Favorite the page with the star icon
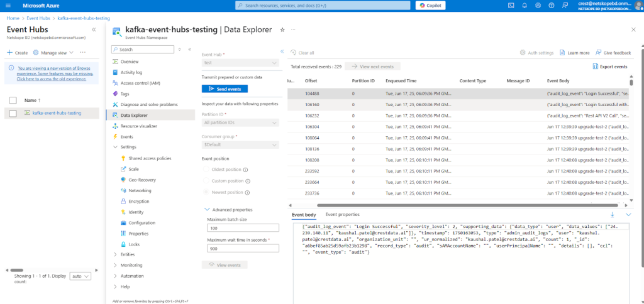This screenshot has height=304, width=644. [x=282, y=30]
